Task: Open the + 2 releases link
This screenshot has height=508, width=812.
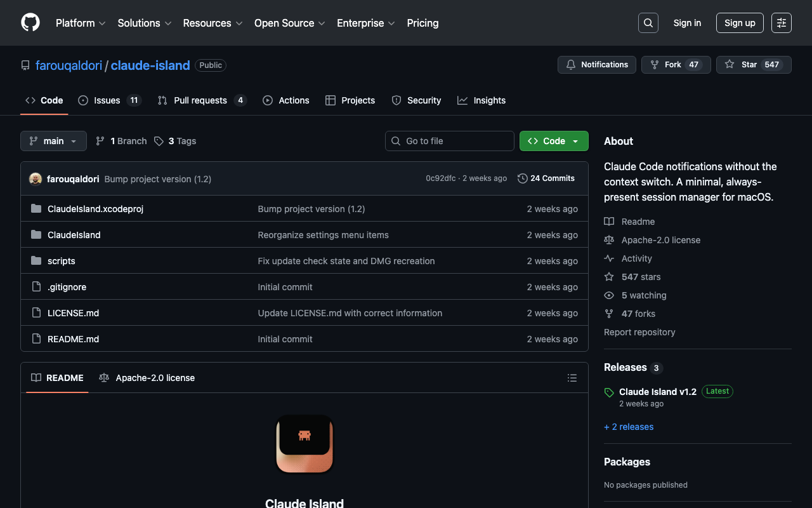Action: pos(629,427)
